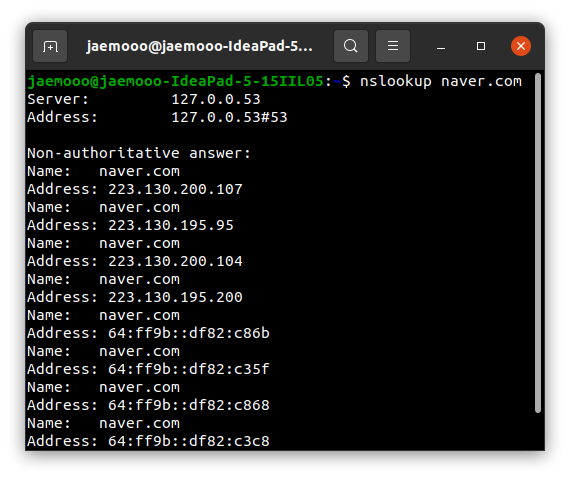The height and width of the screenshot is (479, 570).
Task: Click IP address 223.130.195.200
Action: (175, 297)
